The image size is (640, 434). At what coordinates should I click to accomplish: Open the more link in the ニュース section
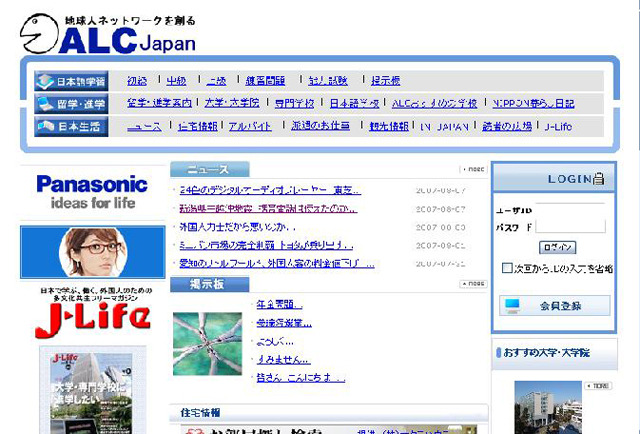tap(473, 169)
